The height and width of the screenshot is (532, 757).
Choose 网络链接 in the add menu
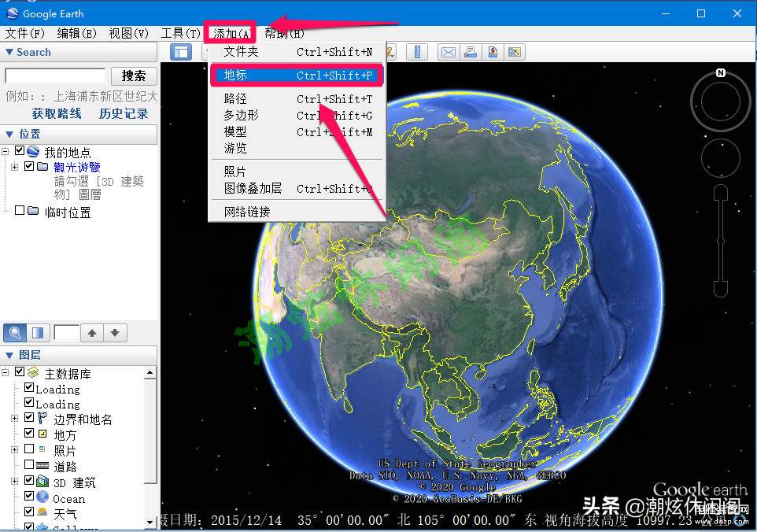point(297,212)
